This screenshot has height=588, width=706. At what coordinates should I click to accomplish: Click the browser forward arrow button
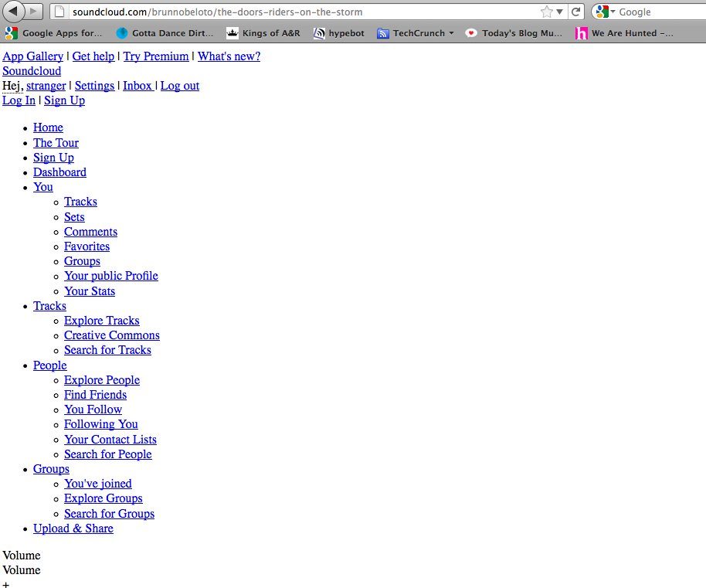pos(34,12)
